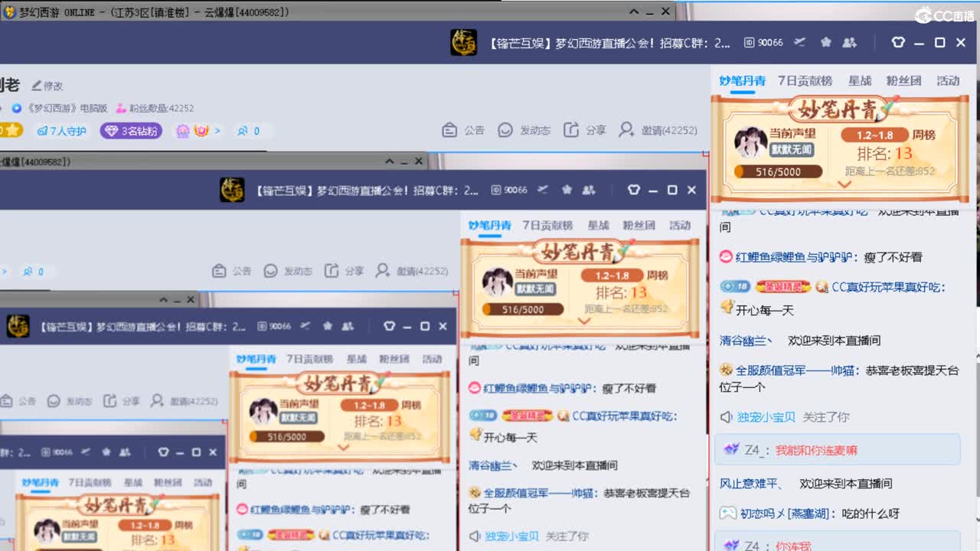Switch to 妙笔丹青 tab in outermost CC window

click(x=742, y=80)
